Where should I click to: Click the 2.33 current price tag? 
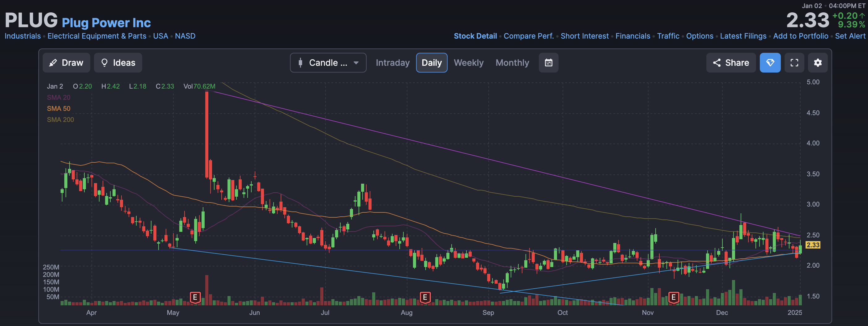click(813, 245)
